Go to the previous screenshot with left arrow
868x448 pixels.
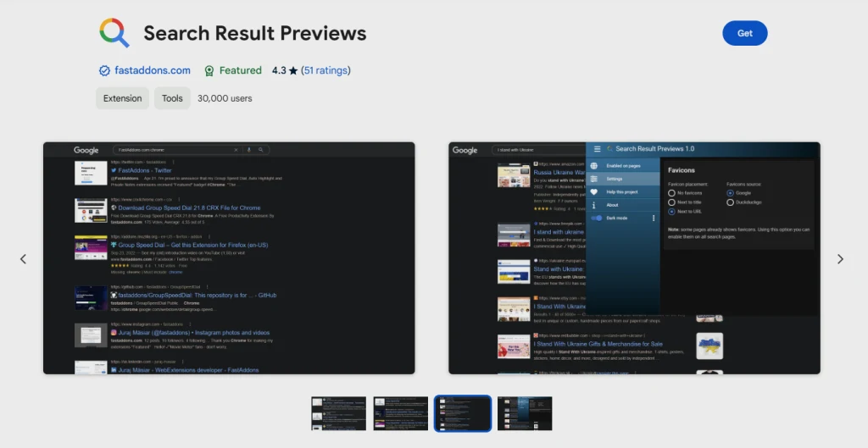pyautogui.click(x=23, y=259)
